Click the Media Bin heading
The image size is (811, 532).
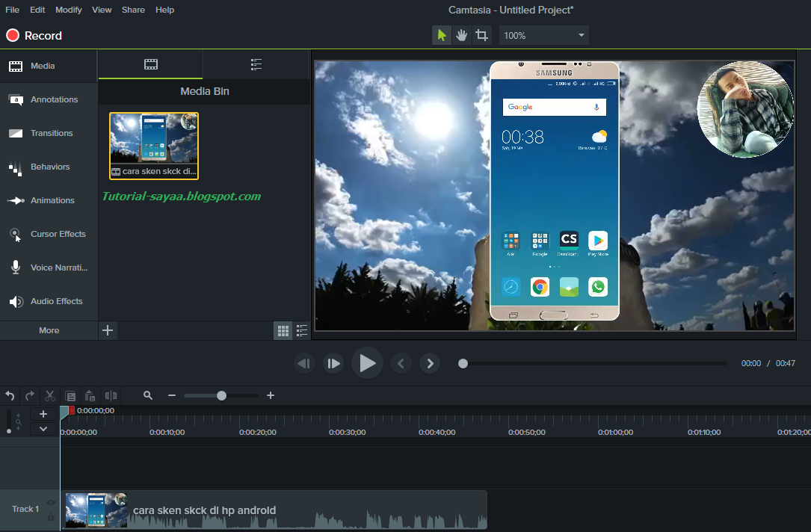(204, 91)
